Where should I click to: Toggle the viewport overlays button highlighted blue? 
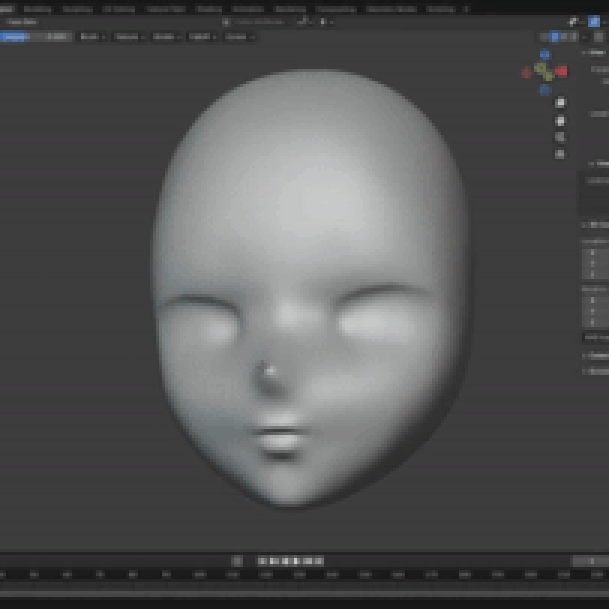pos(594,22)
